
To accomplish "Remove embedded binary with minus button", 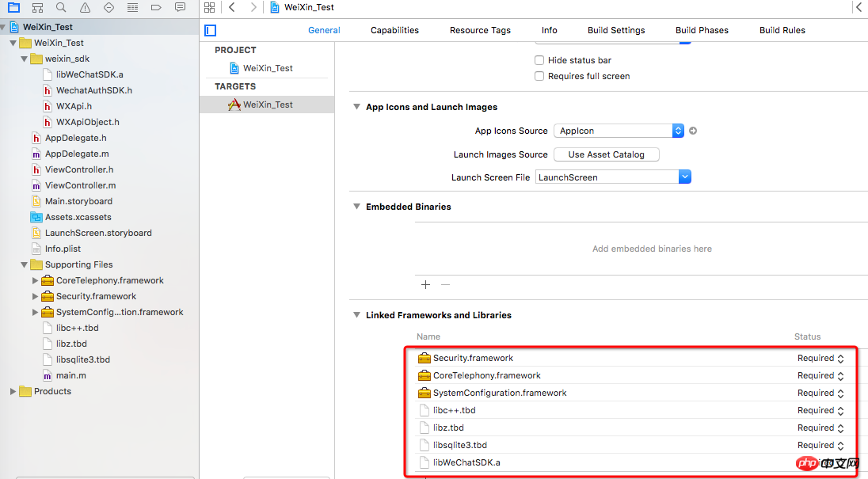I will (445, 284).
